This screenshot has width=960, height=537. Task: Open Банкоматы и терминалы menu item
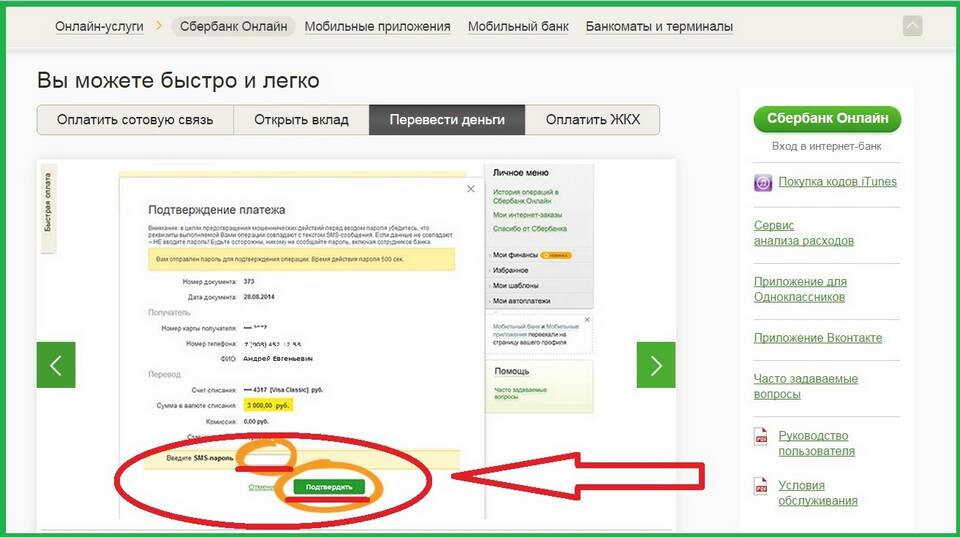pos(659,26)
